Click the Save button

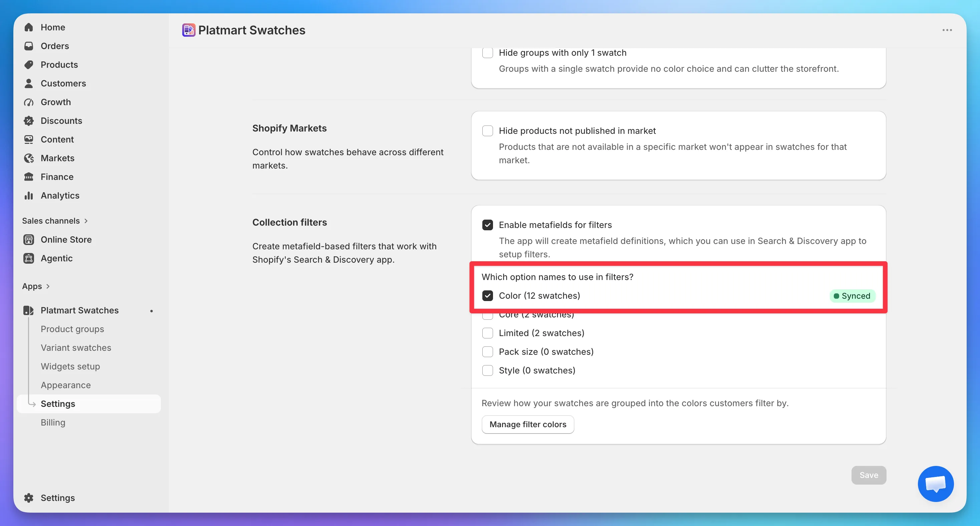[x=869, y=475]
